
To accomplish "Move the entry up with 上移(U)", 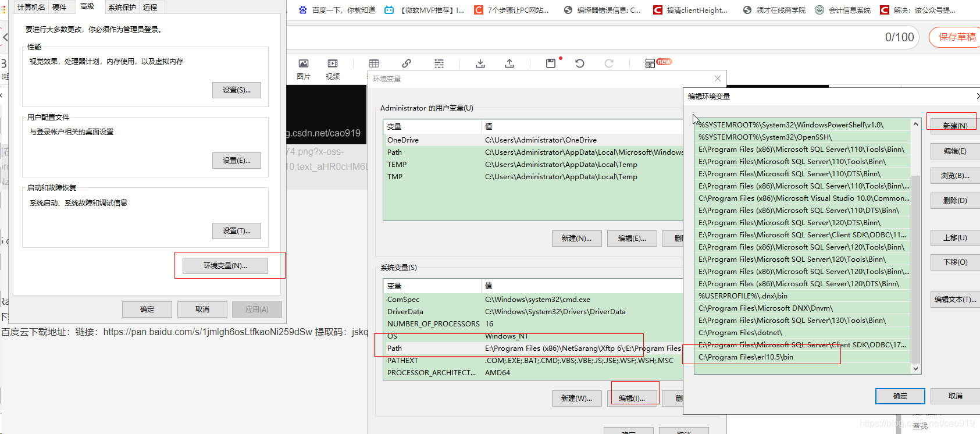I will 955,238.
